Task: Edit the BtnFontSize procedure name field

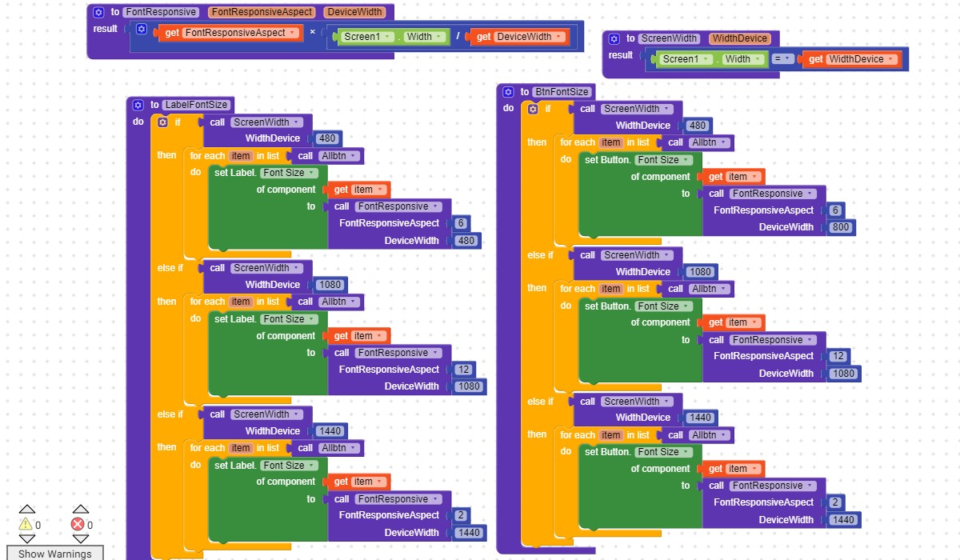Action: [562, 92]
